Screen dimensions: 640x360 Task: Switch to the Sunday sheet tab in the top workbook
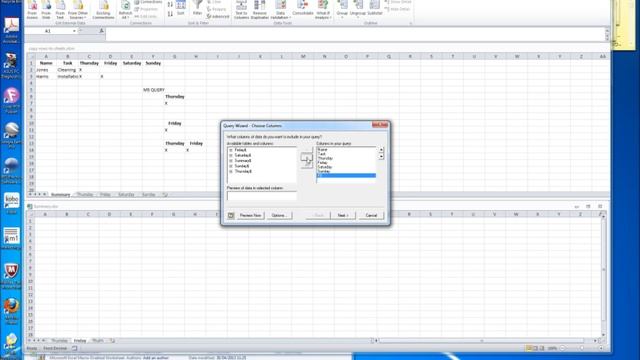coord(149,195)
